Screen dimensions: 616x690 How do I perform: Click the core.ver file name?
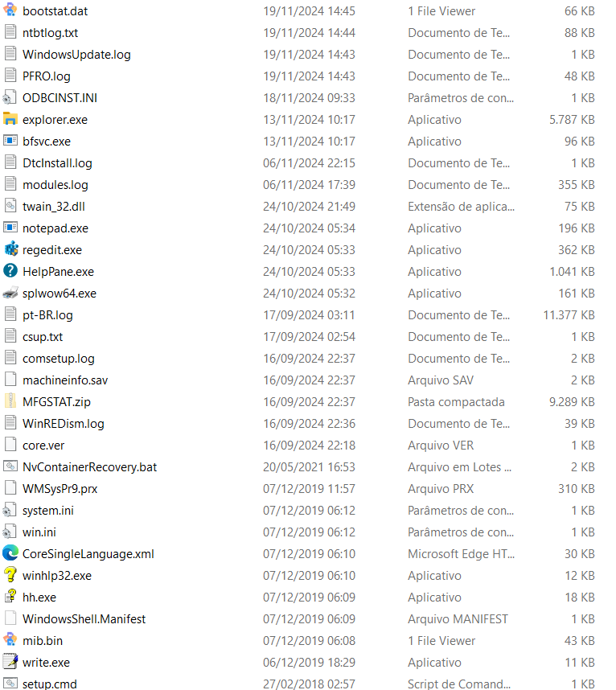[x=43, y=446]
